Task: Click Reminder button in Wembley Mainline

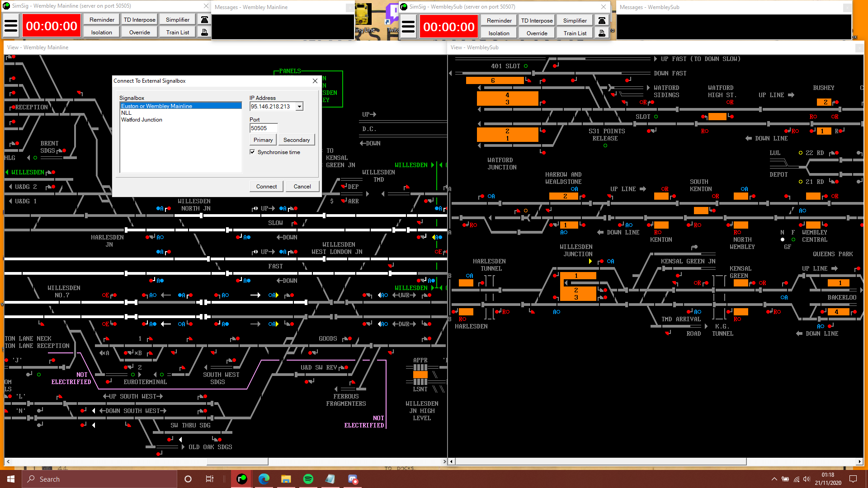Action: pos(102,19)
